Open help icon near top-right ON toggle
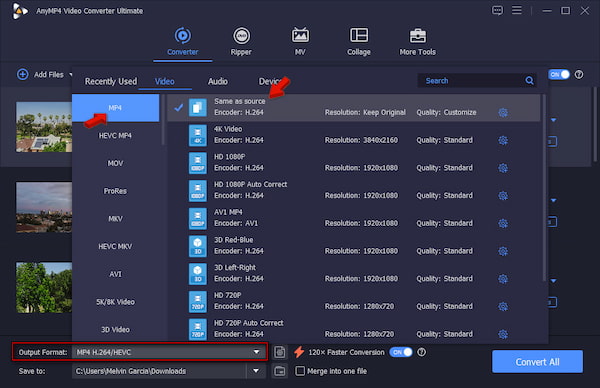Viewport: 600px width, 388px height. pyautogui.click(x=579, y=74)
